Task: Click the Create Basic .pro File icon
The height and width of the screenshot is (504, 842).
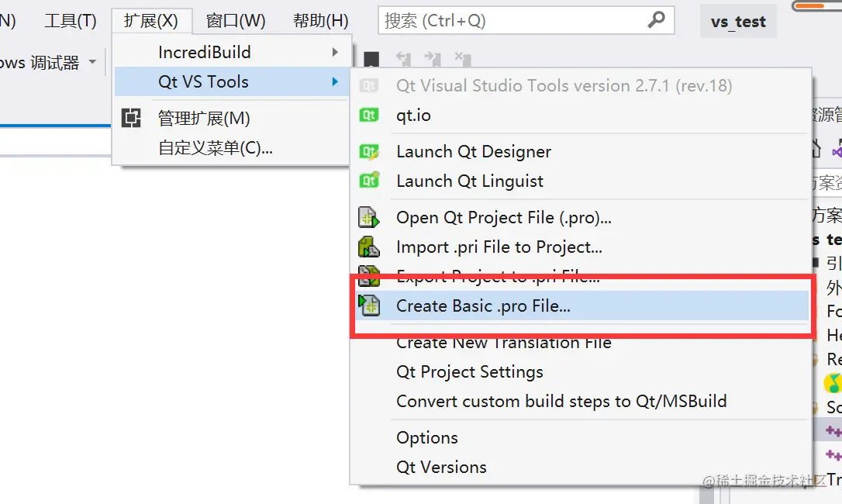Action: point(369,306)
